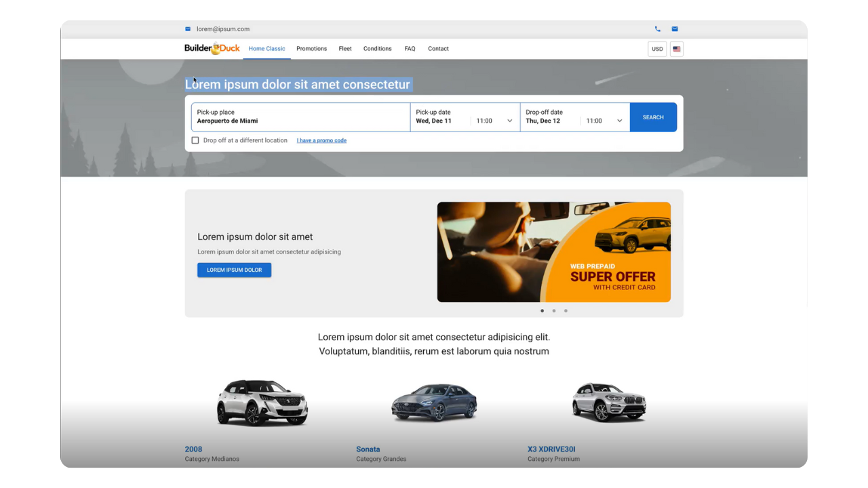The image size is (868, 488).
Task: Click the BuilderDuck logo
Action: click(212, 49)
